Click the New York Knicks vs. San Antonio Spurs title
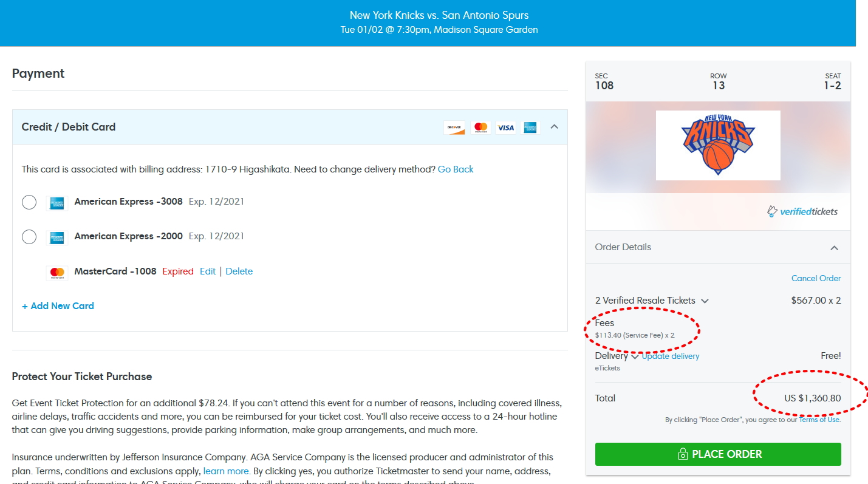Image resolution: width=868 pixels, height=484 pixels. coord(439,15)
